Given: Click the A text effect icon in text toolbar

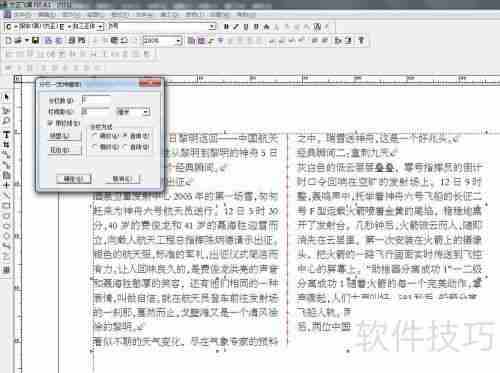Looking at the screenshot, I should [266, 27].
